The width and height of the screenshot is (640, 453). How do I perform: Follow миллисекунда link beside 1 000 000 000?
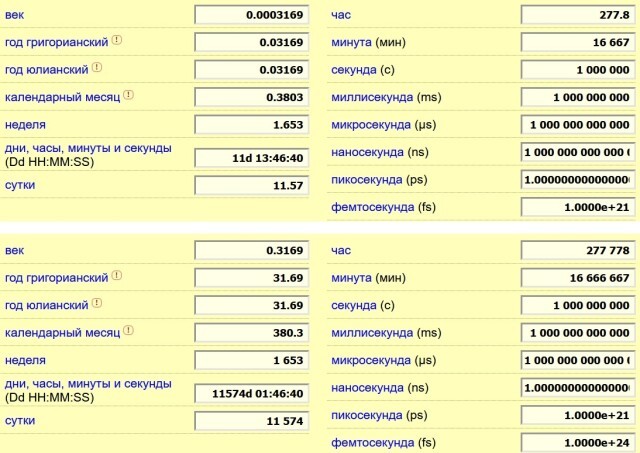click(x=372, y=97)
